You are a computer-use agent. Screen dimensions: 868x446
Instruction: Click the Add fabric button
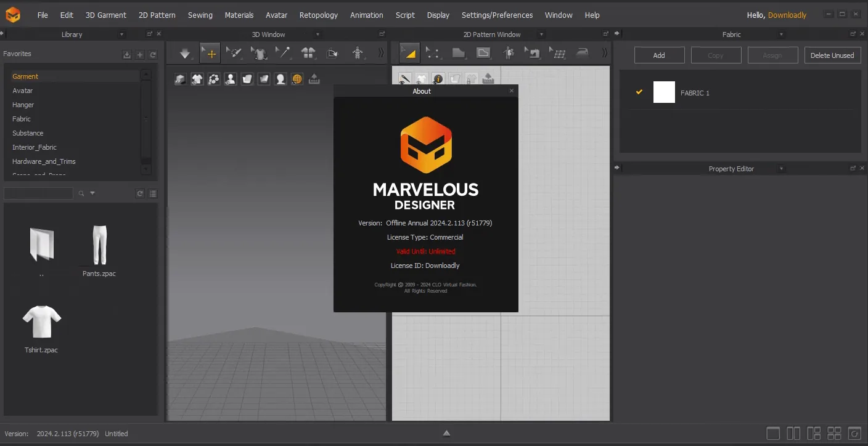pyautogui.click(x=659, y=55)
